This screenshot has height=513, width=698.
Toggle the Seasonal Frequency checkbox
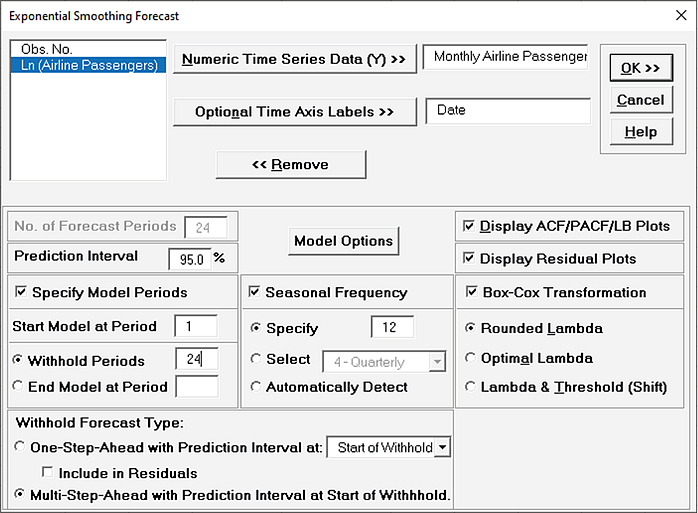(254, 292)
